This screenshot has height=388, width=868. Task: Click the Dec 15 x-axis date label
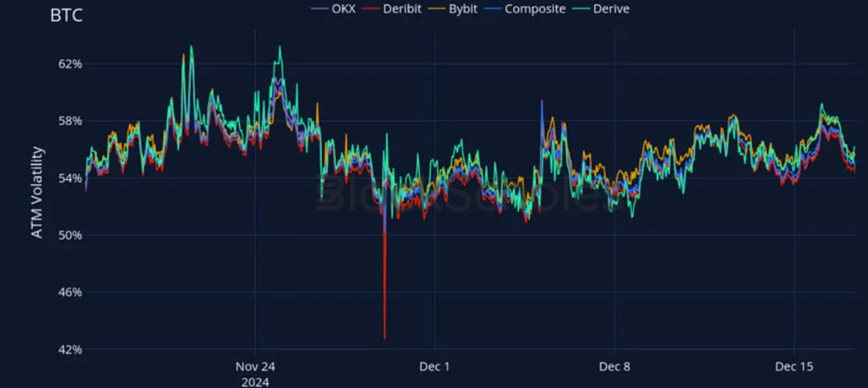click(795, 366)
